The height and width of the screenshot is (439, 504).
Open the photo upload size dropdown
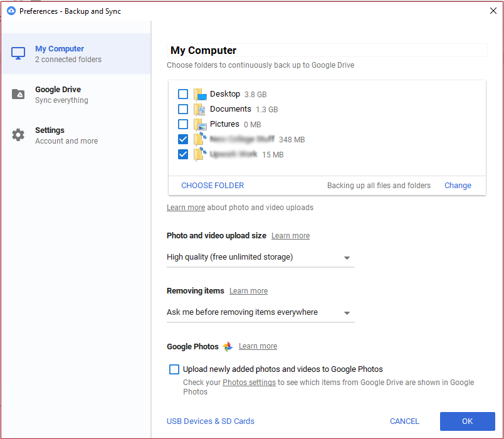pos(347,257)
